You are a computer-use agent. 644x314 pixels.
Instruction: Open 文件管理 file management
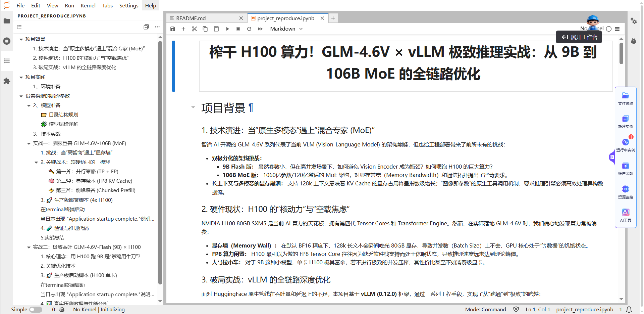tap(626, 99)
